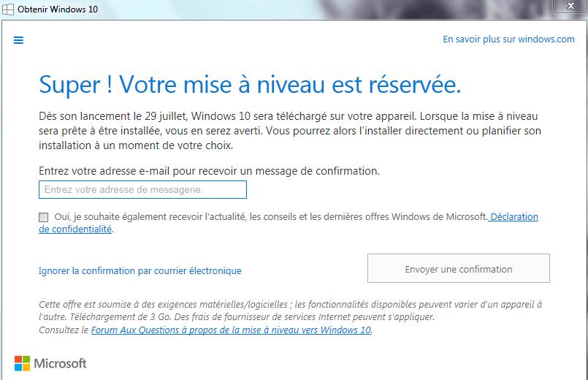
Task: Click the Windows logo in title bar
Action: (x=8, y=9)
